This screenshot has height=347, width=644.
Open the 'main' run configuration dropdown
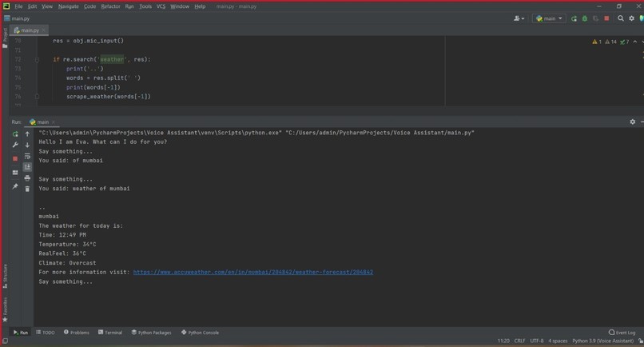click(549, 18)
